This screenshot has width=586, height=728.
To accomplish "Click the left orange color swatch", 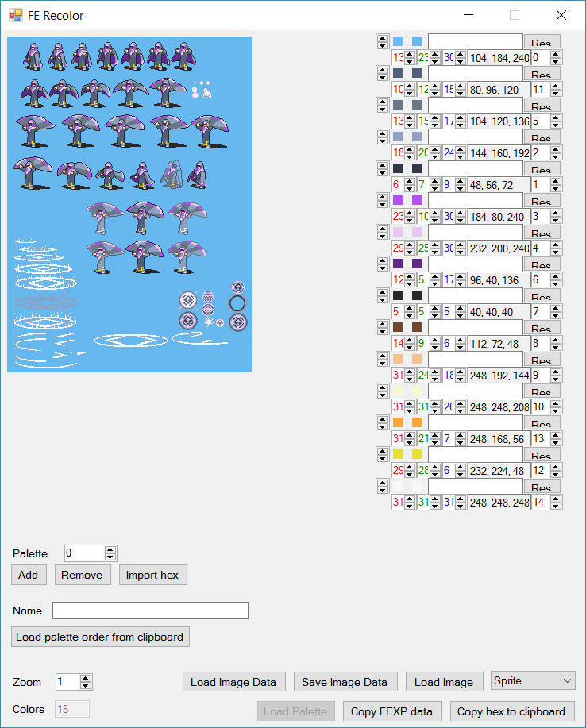I will [398, 422].
